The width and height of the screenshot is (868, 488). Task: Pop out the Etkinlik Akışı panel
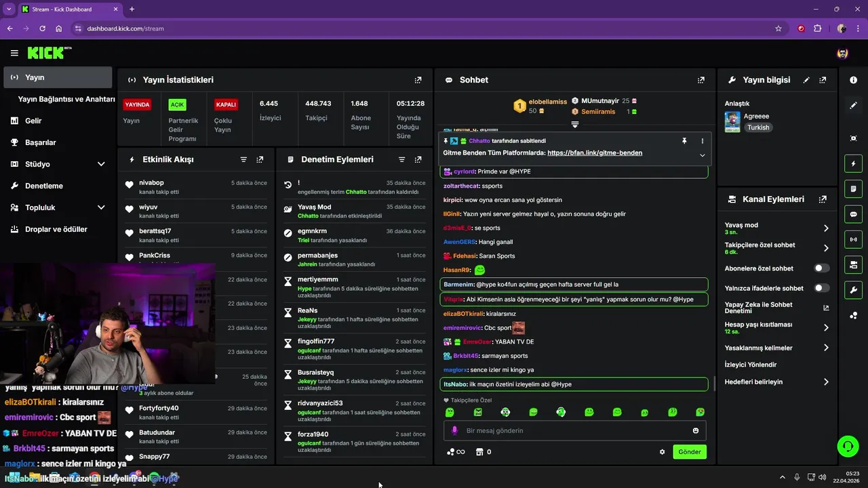(x=260, y=159)
